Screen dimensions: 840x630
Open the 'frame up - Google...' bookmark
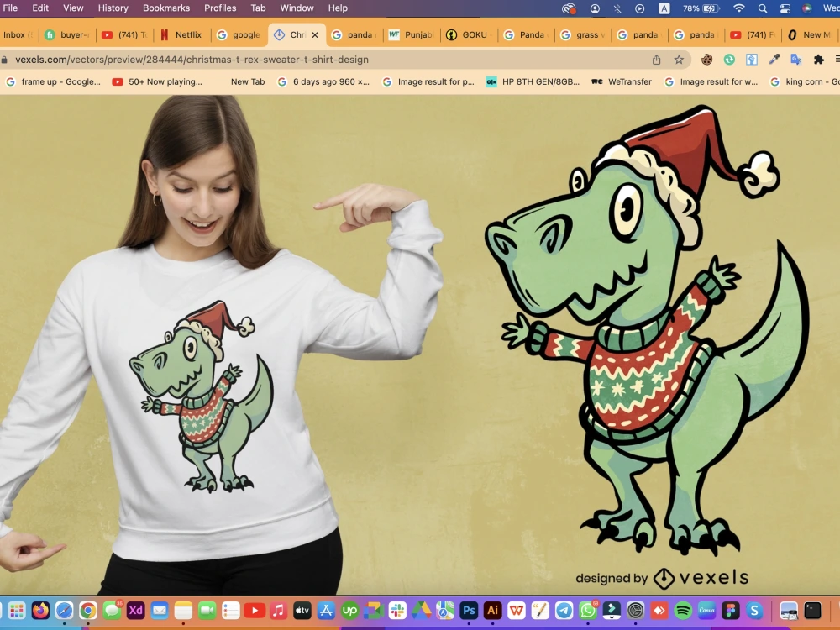pyautogui.click(x=53, y=82)
